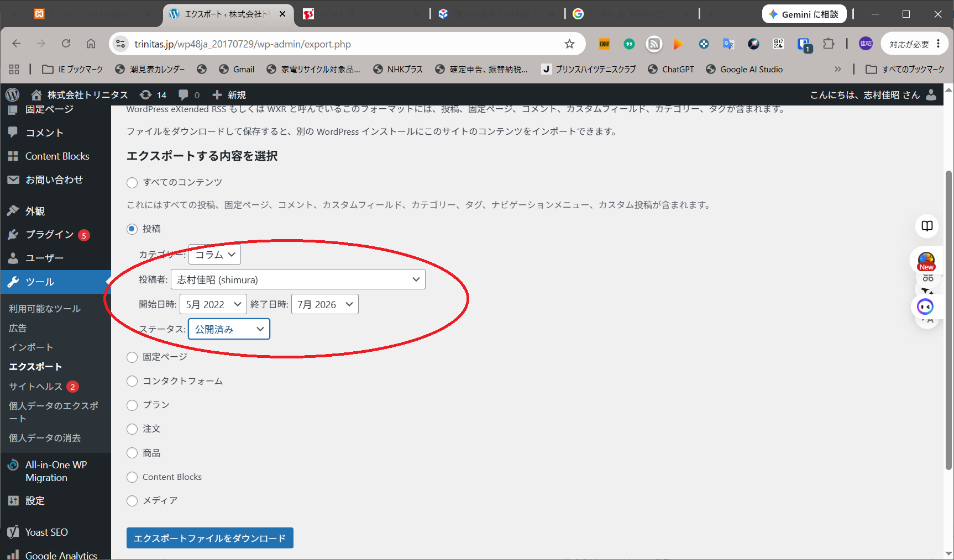Image resolution: width=954 pixels, height=560 pixels.
Task: Click the browser home button
Action: pos(91,44)
